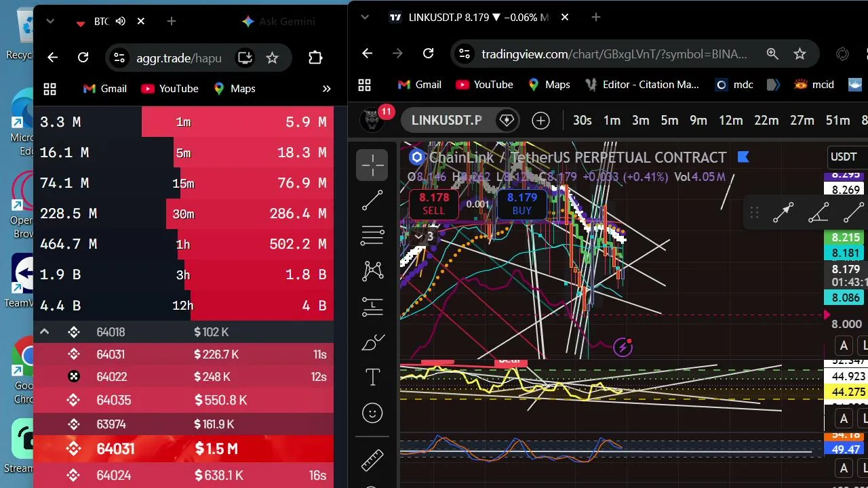Select the trend line drawing tool
Viewport: 868px width, 488px height.
[x=372, y=200]
